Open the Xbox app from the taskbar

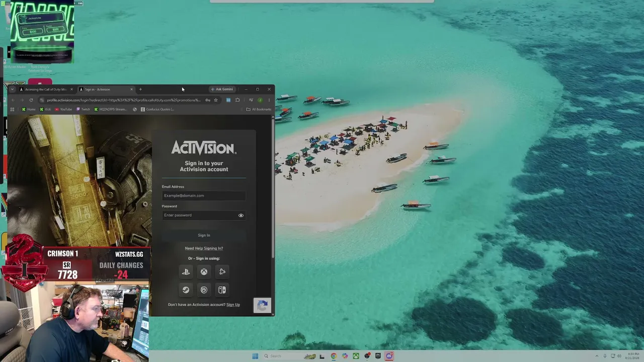[x=356, y=356]
